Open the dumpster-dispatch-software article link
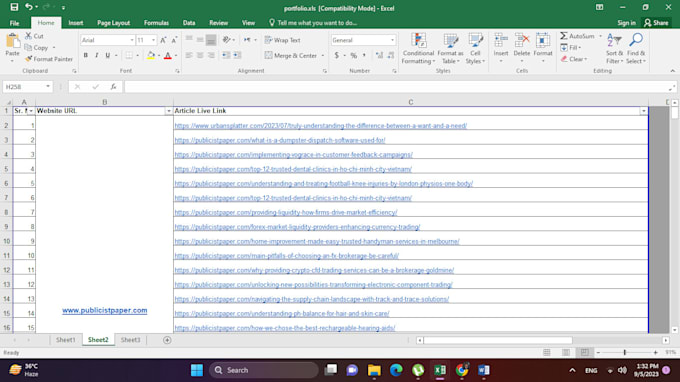The image size is (680, 382). (x=280, y=140)
